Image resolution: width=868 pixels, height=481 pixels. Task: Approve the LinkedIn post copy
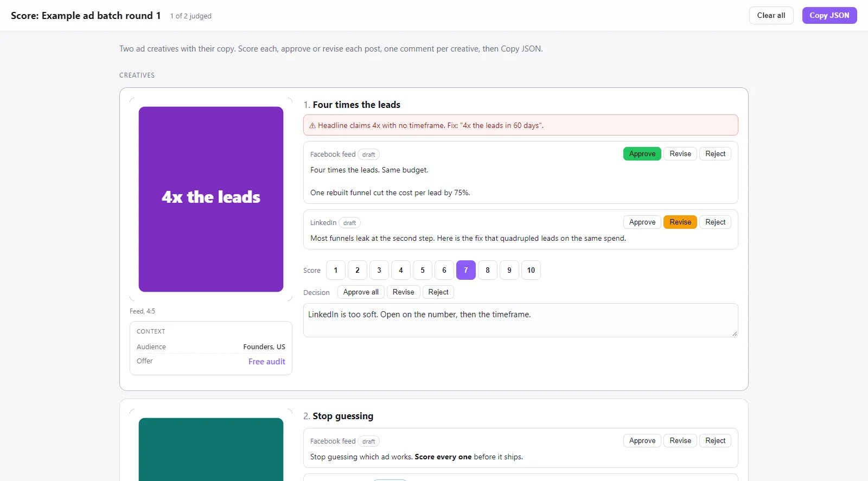[642, 222]
